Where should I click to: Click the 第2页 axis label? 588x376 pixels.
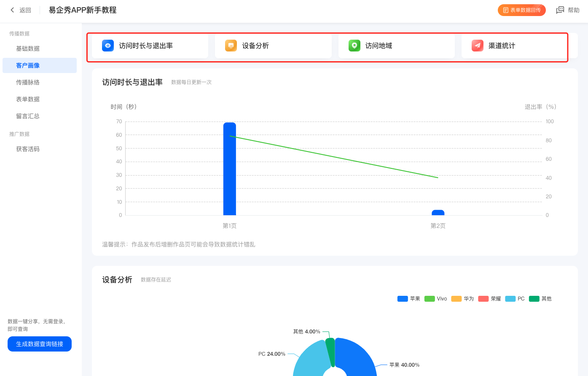pos(438,226)
